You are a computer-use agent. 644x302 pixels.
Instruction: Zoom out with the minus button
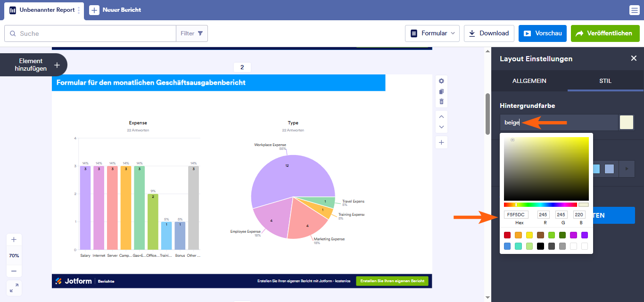[x=14, y=271]
